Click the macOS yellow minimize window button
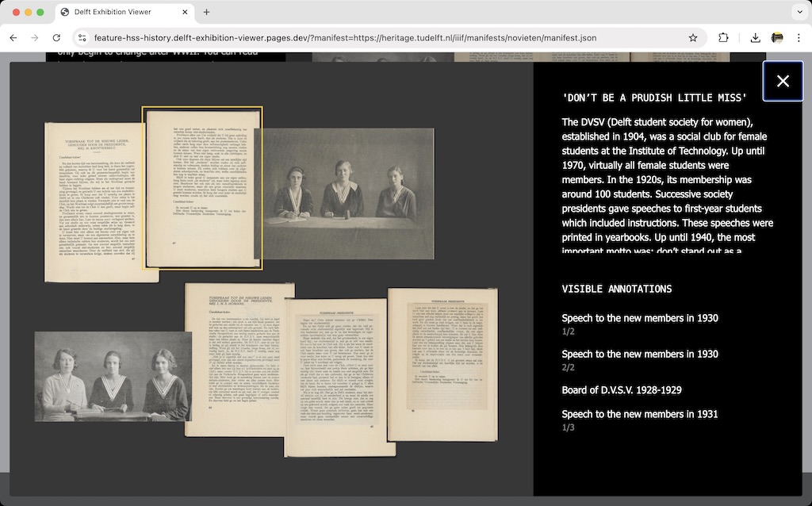Image resolution: width=812 pixels, height=506 pixels. tap(28, 12)
